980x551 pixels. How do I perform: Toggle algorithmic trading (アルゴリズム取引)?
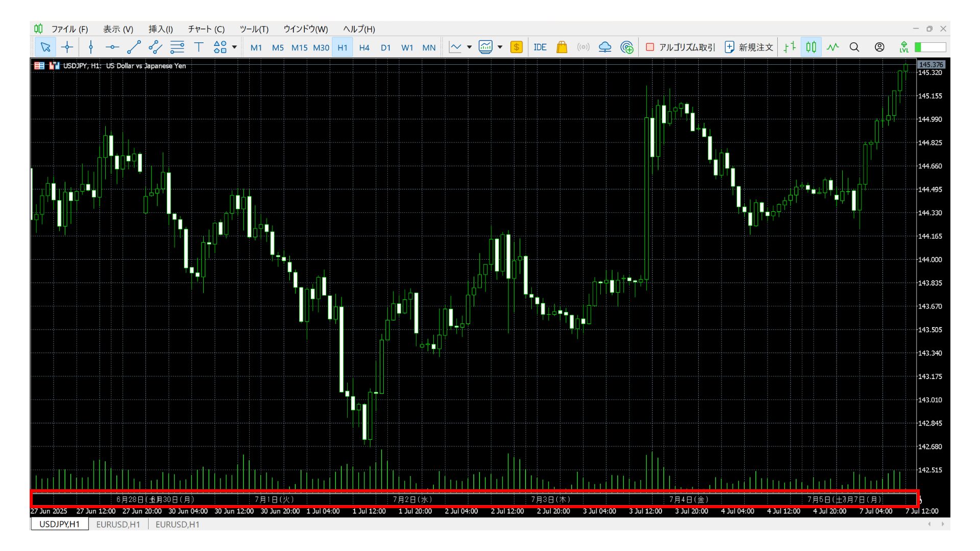coord(680,47)
